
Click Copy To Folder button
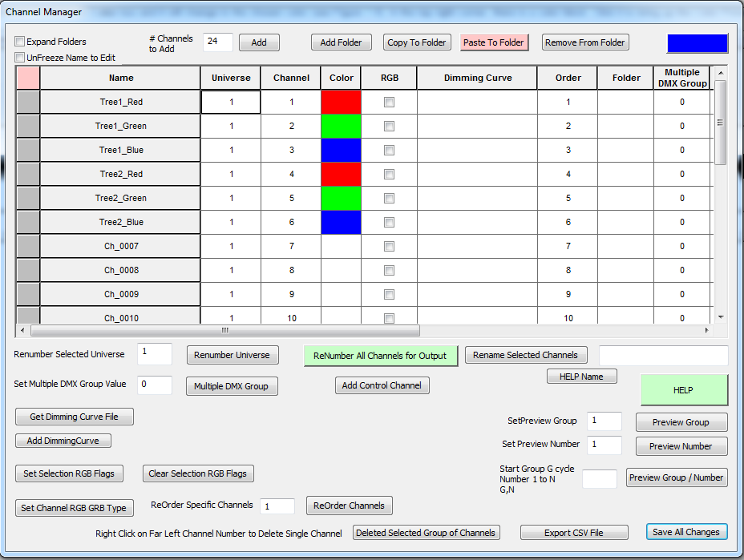[x=417, y=42]
